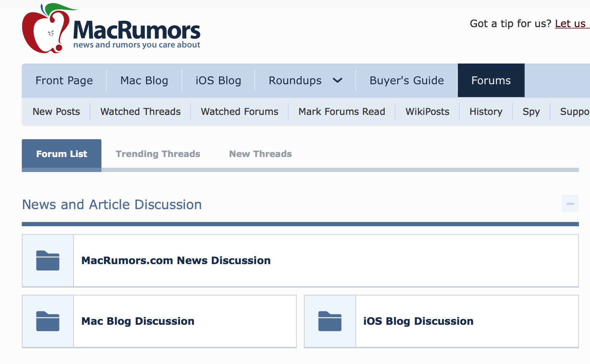View Watched Forums
The height and width of the screenshot is (364, 590).
point(240,112)
